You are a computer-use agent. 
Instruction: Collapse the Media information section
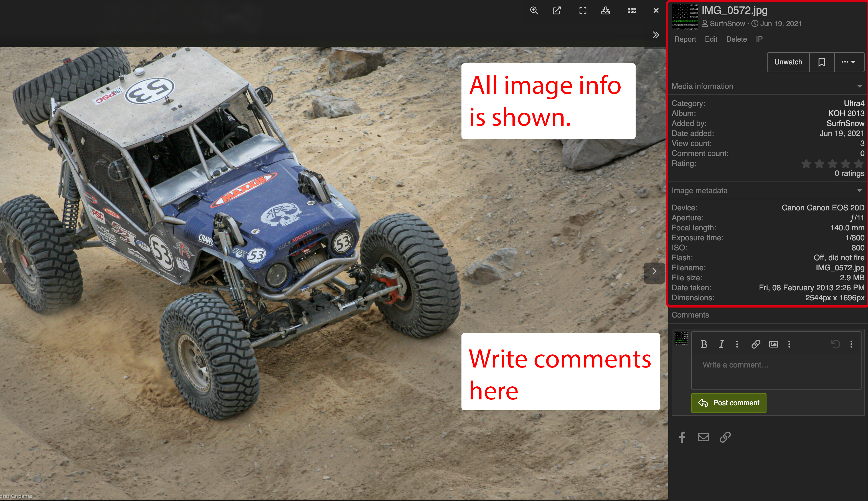click(x=859, y=86)
